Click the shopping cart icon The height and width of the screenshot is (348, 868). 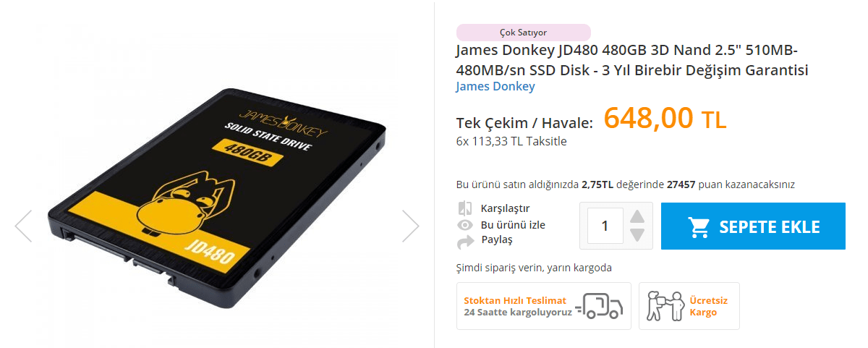pyautogui.click(x=699, y=227)
